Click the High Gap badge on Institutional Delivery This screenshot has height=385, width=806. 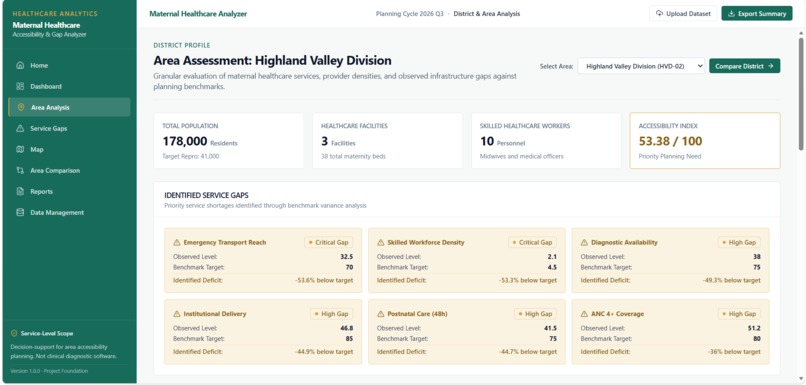(x=331, y=314)
